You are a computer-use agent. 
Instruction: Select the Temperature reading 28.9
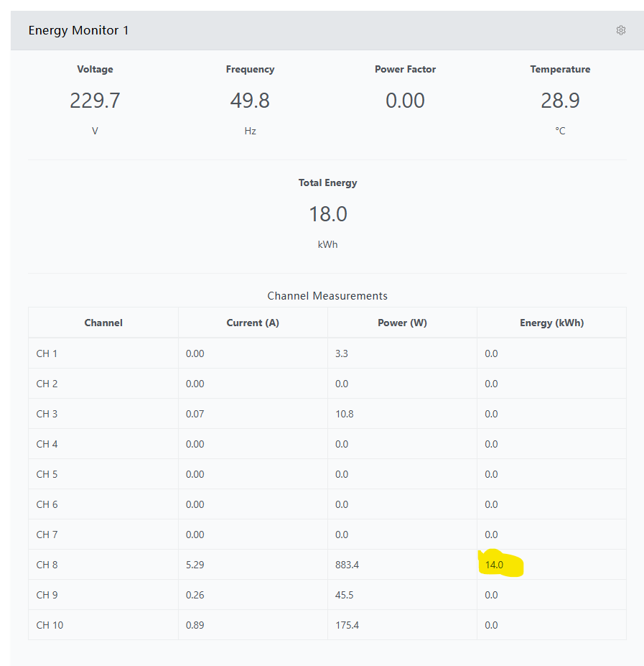pyautogui.click(x=560, y=101)
